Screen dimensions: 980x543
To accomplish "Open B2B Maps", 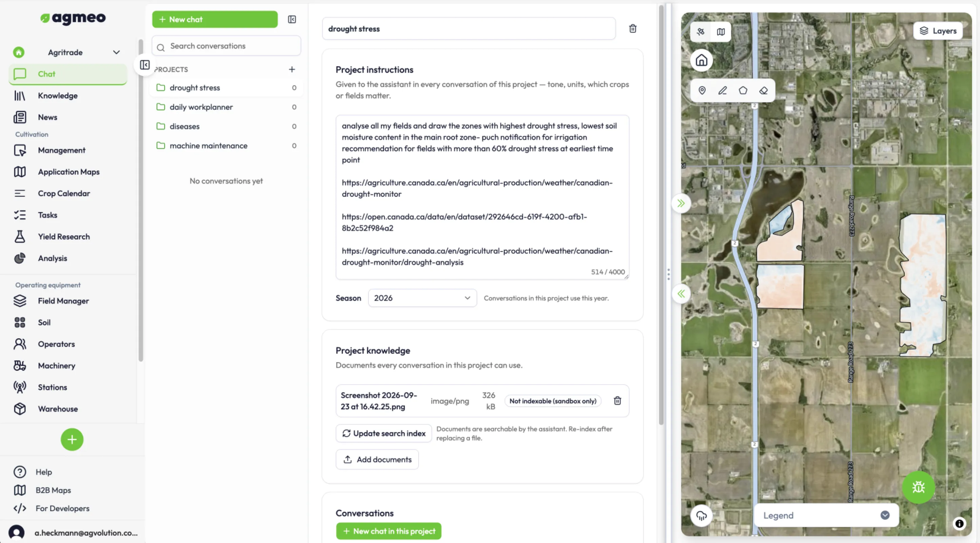I will [53, 490].
